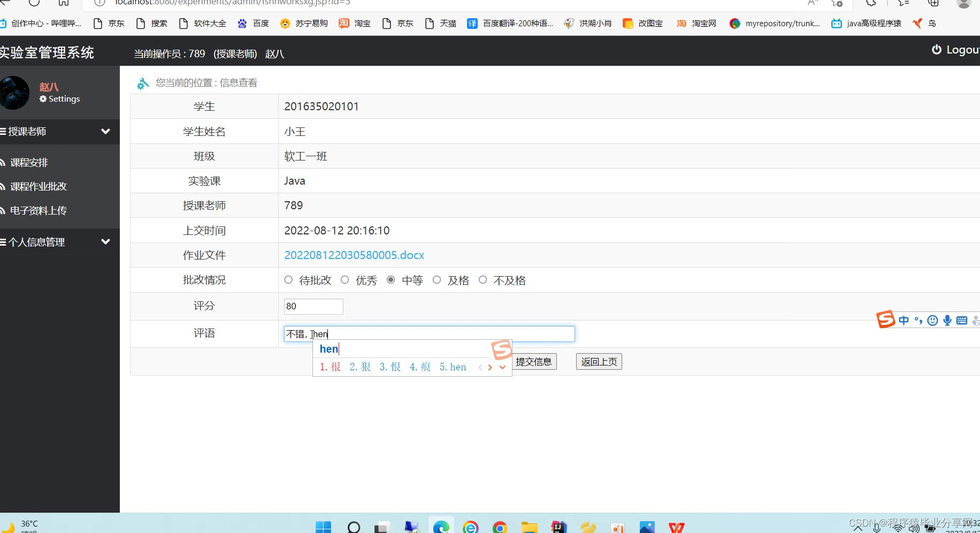
Task: Open the 改图宝 bookmark
Action: point(643,24)
